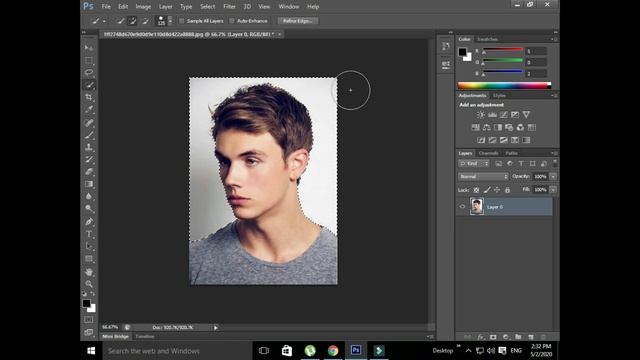
Task: Open Chrome from the Windows taskbar
Action: click(x=333, y=351)
